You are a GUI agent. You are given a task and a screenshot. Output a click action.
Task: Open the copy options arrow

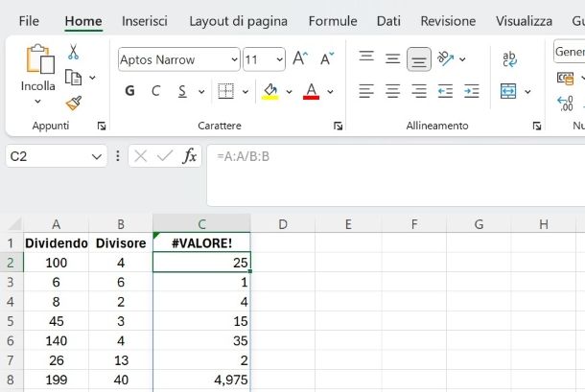(92, 78)
